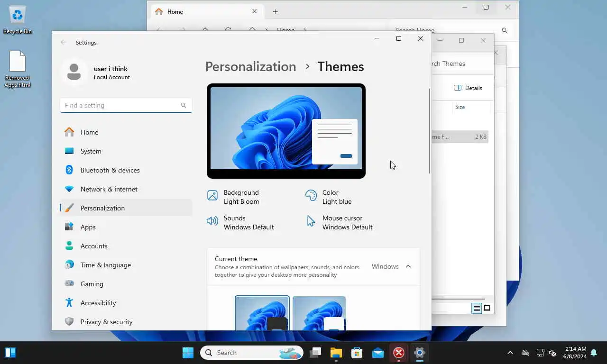Select the light Windows theme thumbnail

click(319, 313)
